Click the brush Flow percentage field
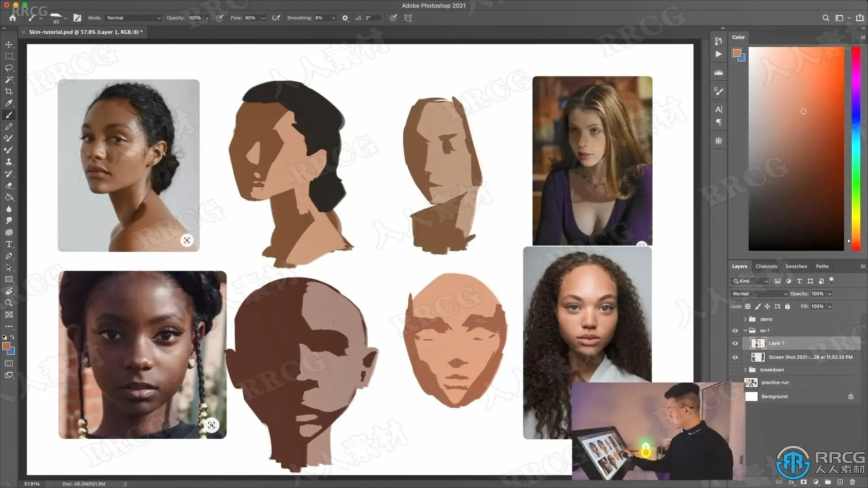The height and width of the screenshot is (488, 868). [250, 18]
